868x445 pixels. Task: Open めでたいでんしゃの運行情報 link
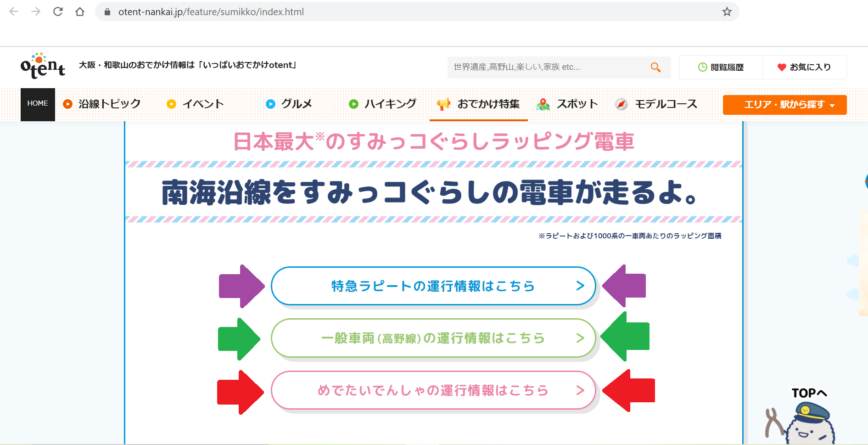[x=433, y=390]
